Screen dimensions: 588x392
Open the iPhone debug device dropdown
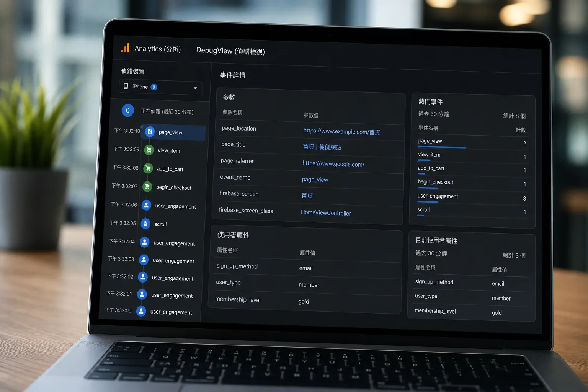pos(161,87)
